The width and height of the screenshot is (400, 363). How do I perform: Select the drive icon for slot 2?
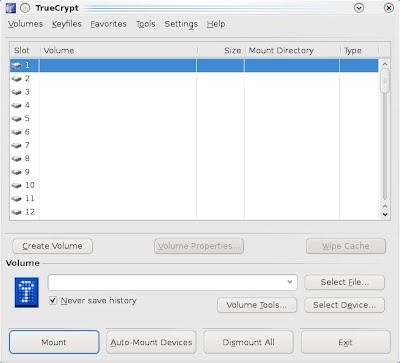tap(16, 79)
